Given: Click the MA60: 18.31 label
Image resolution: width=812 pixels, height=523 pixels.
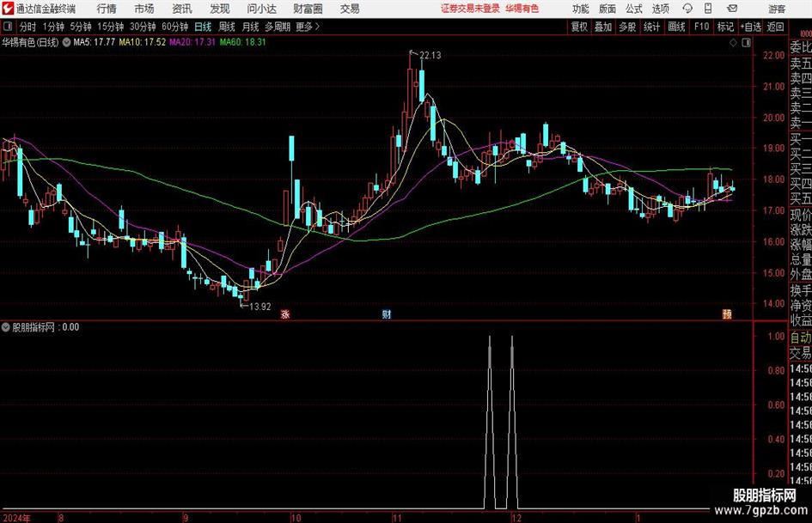Looking at the screenshot, I should [x=242, y=42].
